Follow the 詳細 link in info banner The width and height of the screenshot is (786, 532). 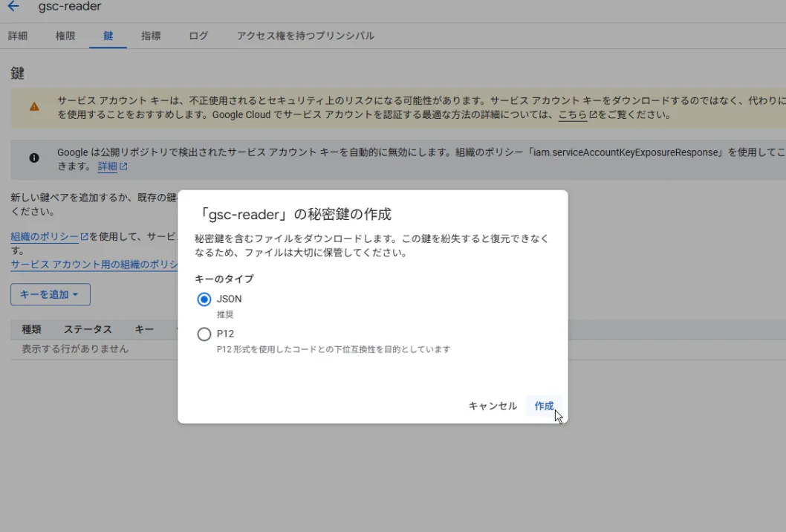click(x=107, y=167)
